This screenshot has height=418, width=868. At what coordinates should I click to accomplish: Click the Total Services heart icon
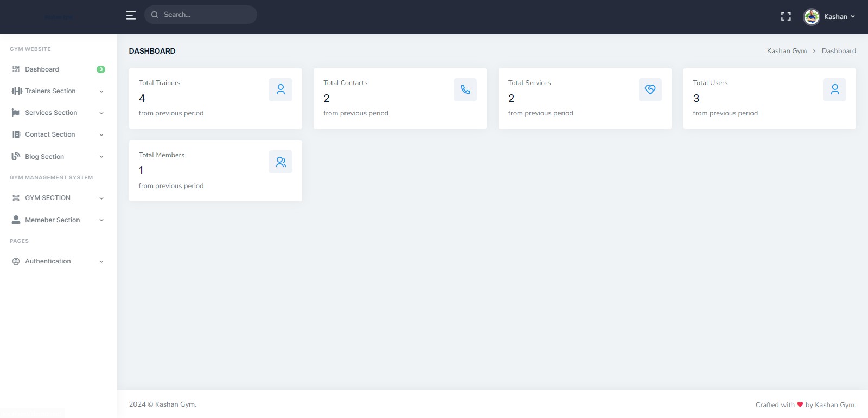click(x=650, y=89)
